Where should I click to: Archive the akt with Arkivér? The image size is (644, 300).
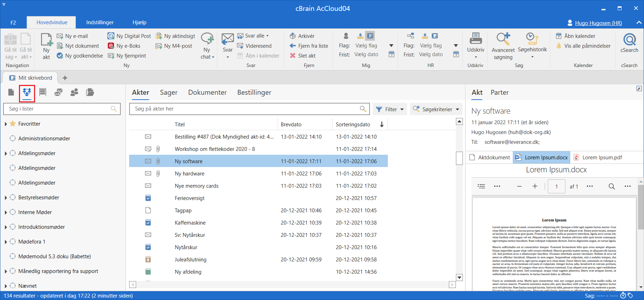302,36
